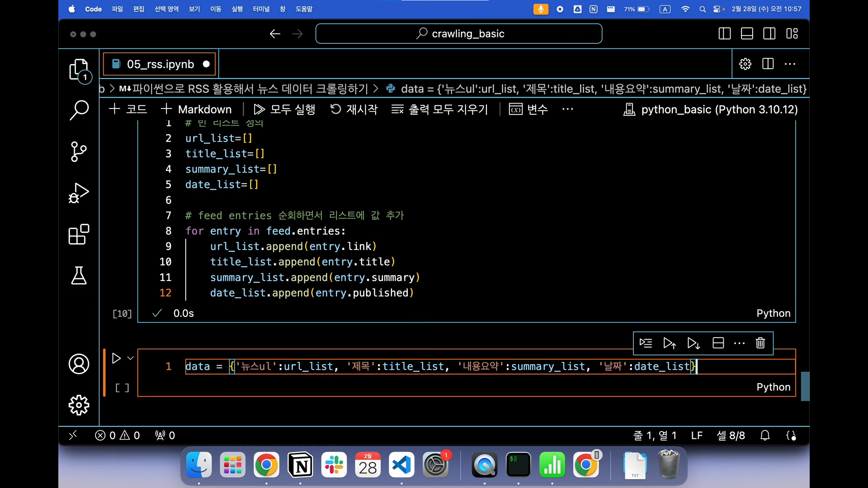Click 출력 모두 지우기 button
Screen dimensions: 868x488
click(440, 109)
